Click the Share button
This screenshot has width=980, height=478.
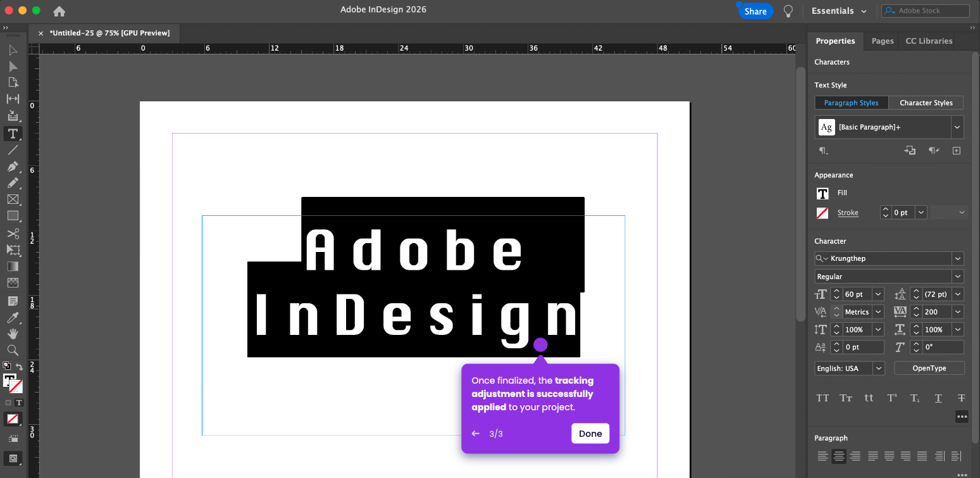click(x=755, y=11)
